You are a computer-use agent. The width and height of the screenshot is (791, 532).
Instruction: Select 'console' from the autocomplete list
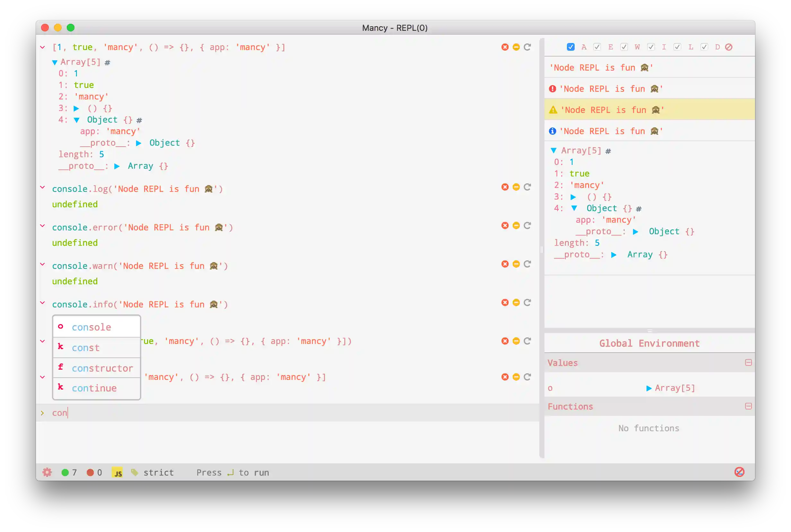click(x=91, y=327)
